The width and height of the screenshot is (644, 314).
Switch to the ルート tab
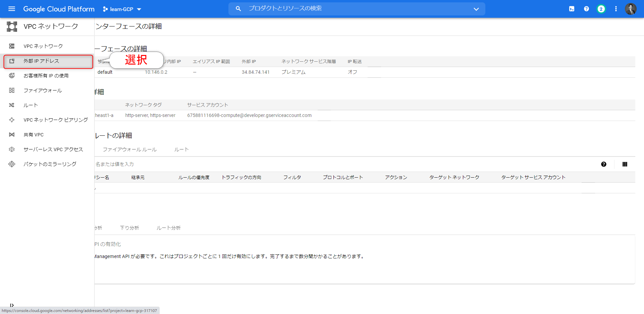click(181, 149)
